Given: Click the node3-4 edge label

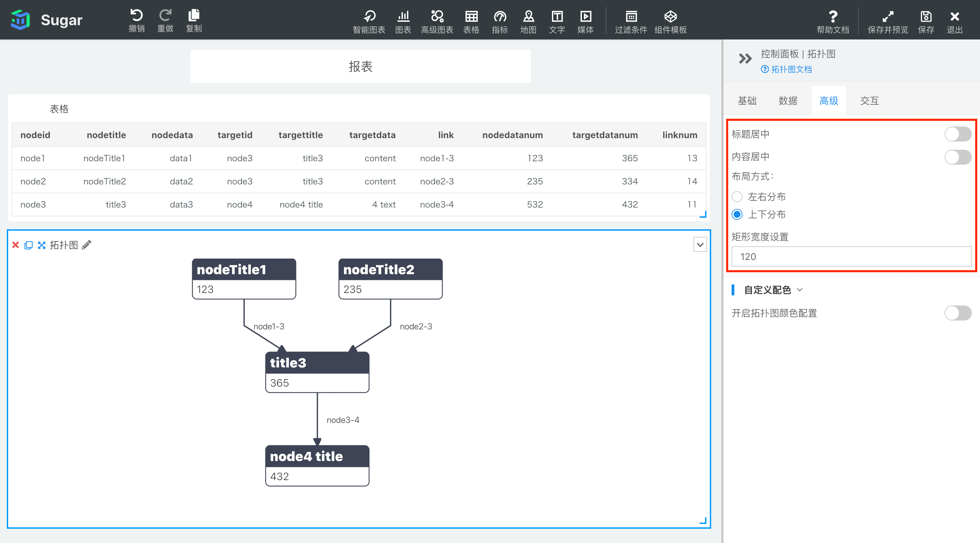Looking at the screenshot, I should click(x=343, y=420).
